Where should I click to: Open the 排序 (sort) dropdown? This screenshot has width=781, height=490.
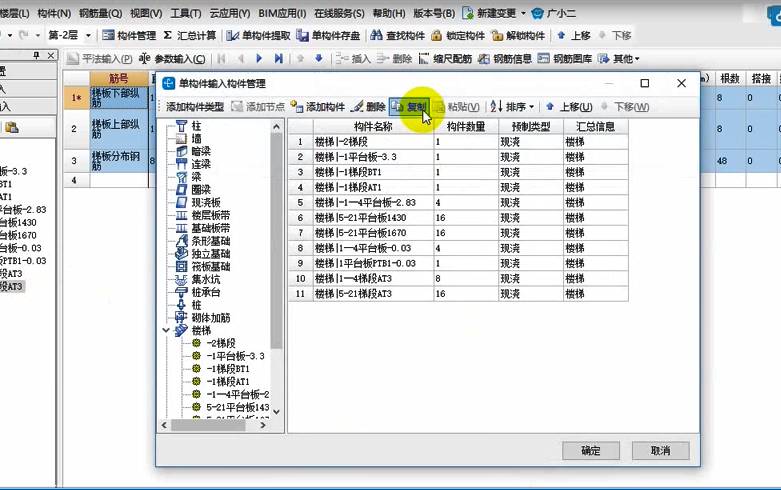[x=512, y=107]
